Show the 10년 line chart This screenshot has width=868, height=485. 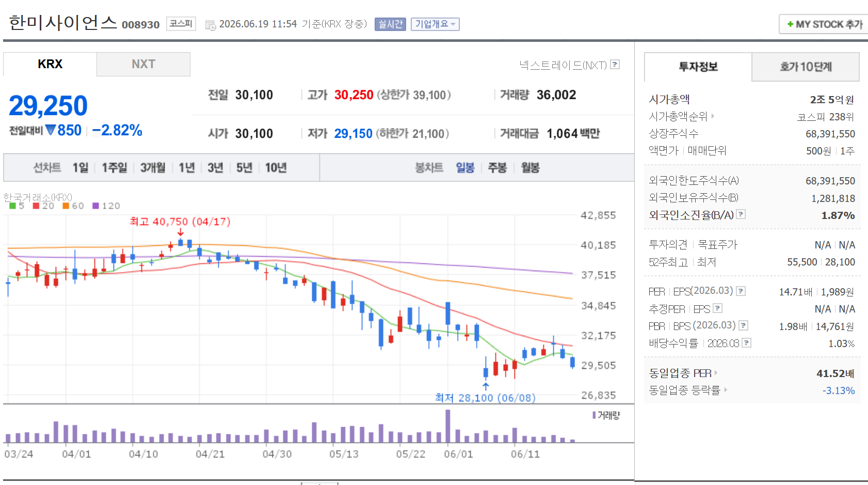coord(276,167)
